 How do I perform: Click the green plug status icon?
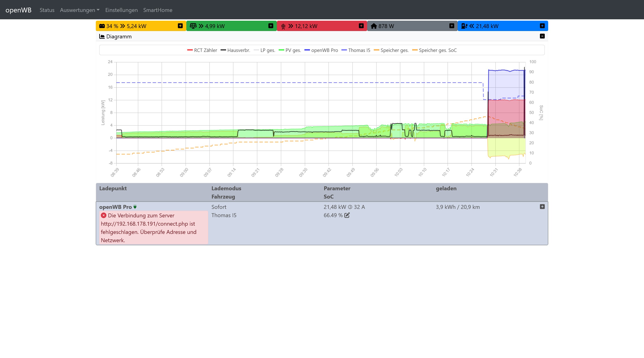(135, 207)
